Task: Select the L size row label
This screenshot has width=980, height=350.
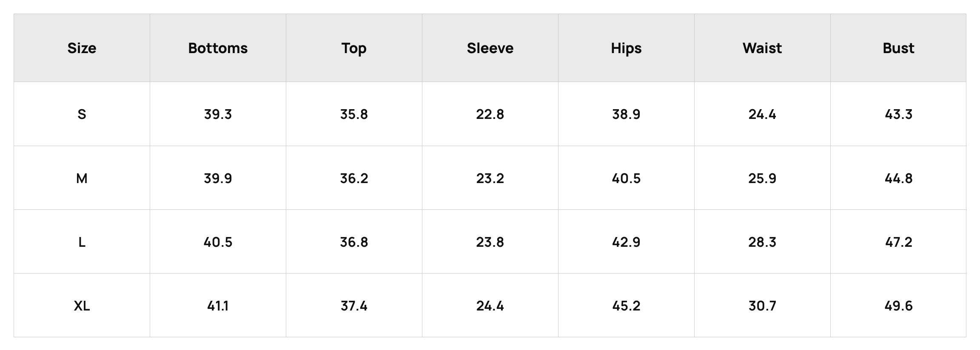Action: [82, 242]
